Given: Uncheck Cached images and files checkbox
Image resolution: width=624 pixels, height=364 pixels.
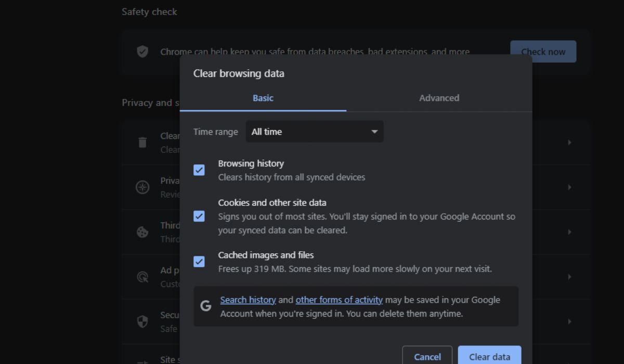Looking at the screenshot, I should (199, 262).
